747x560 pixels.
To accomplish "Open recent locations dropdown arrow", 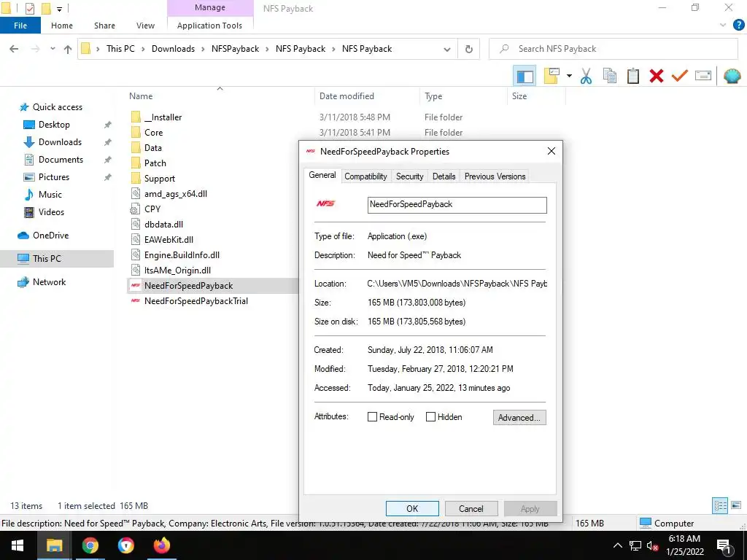I will point(53,49).
